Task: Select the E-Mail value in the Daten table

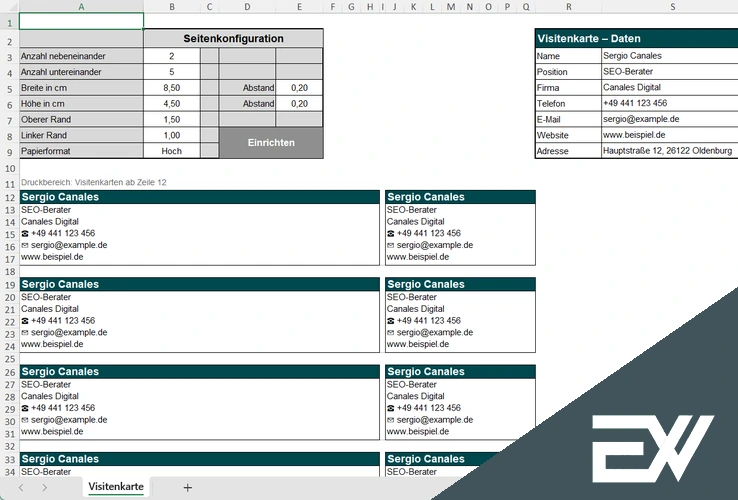Action: (x=668, y=119)
